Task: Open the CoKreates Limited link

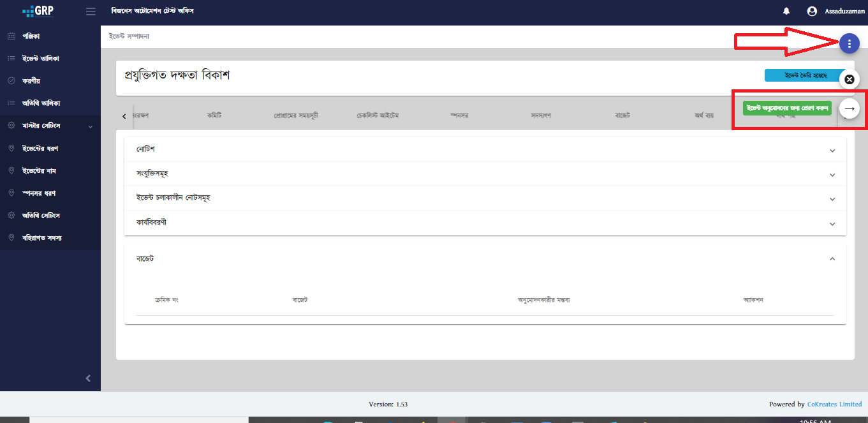Action: pyautogui.click(x=834, y=404)
